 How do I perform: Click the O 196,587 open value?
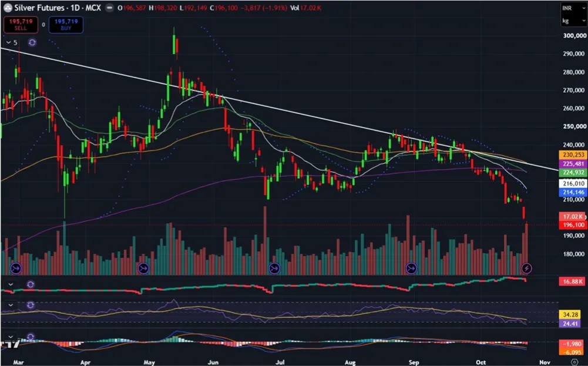(x=132, y=8)
